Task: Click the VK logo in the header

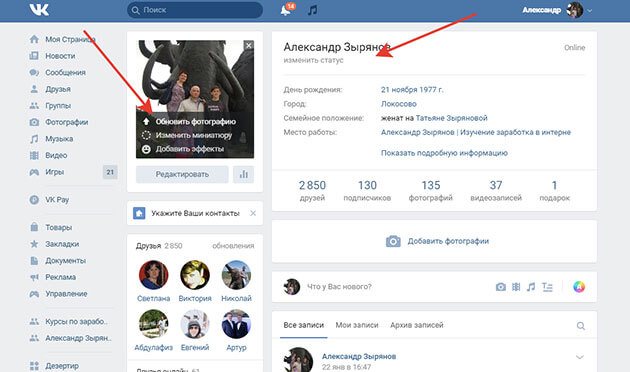Action: [x=39, y=10]
